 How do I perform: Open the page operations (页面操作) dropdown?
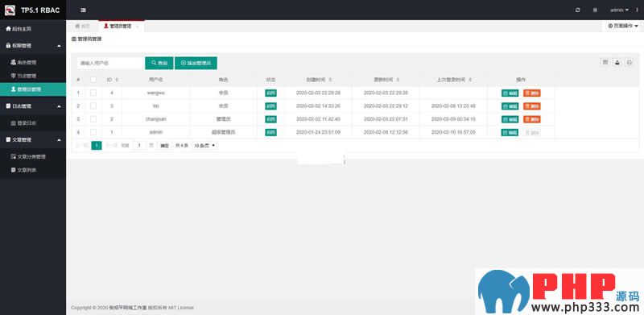tap(623, 26)
